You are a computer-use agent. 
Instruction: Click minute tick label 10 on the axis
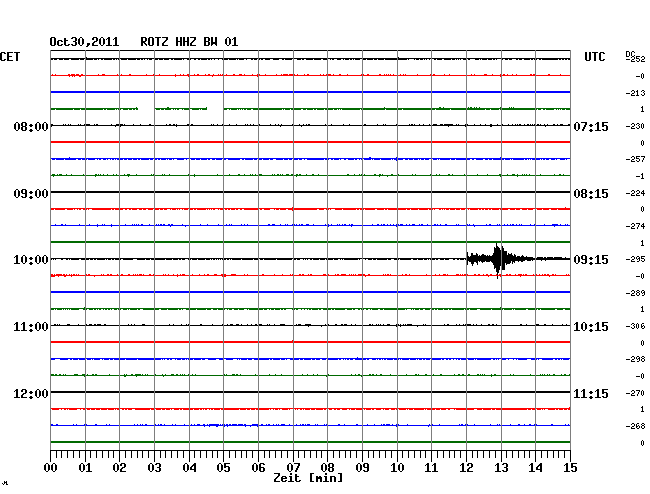tap(397, 467)
